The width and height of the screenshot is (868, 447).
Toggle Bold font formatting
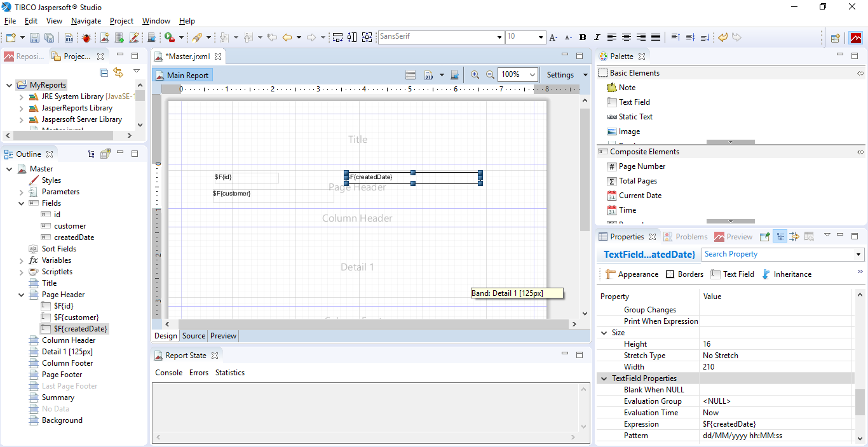(x=583, y=37)
